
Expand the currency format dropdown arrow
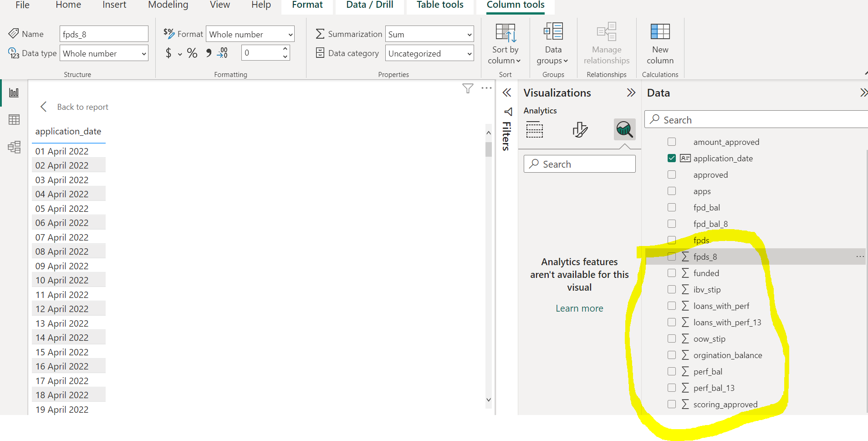[180, 54]
